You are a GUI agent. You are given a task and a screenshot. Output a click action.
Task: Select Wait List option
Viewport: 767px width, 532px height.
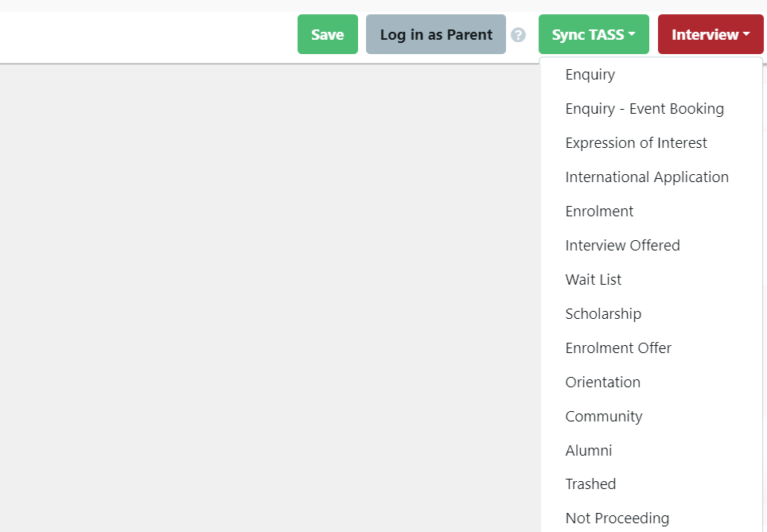point(593,279)
